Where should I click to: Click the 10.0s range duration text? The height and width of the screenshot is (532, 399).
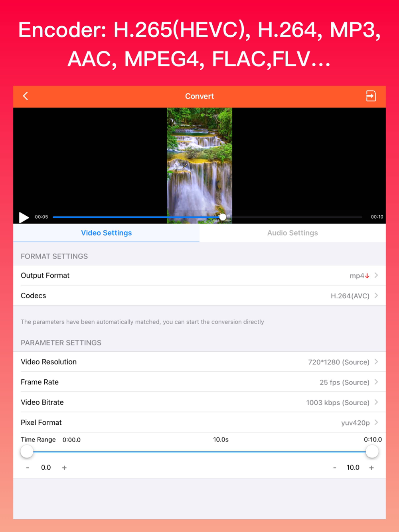(x=221, y=439)
